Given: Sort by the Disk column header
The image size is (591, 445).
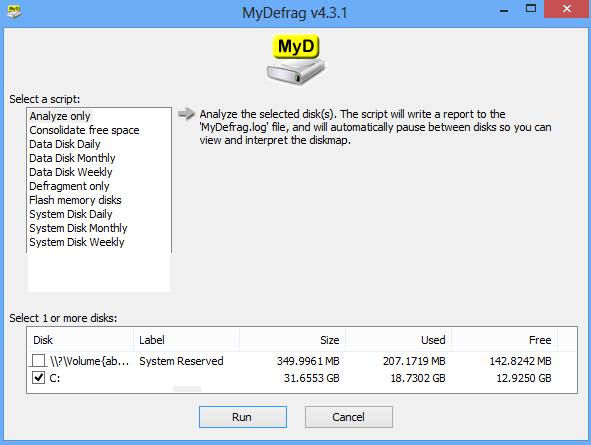Looking at the screenshot, I should tap(80, 340).
